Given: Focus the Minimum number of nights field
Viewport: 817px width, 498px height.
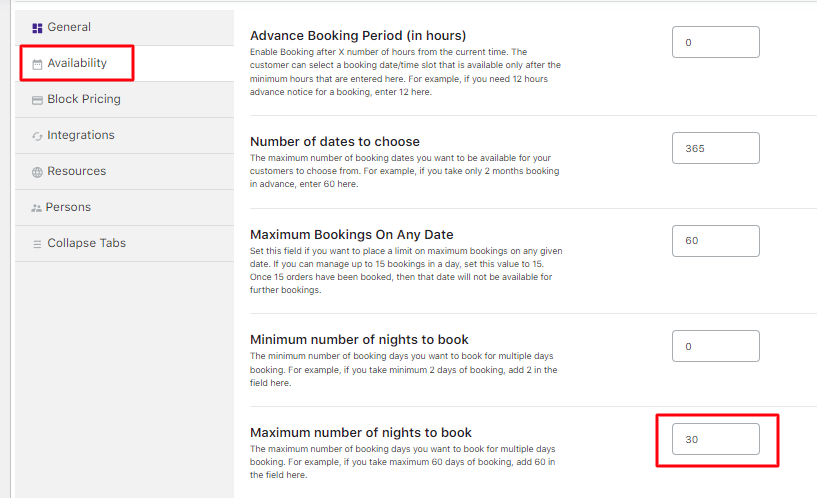Looking at the screenshot, I should click(x=715, y=346).
